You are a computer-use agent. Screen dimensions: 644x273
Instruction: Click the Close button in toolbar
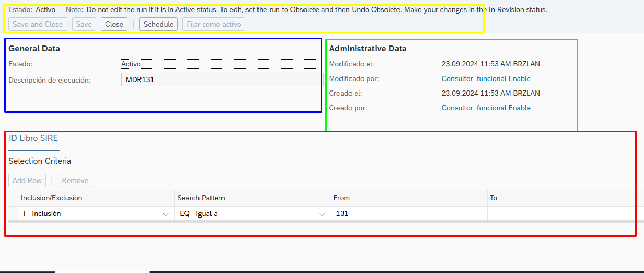point(114,24)
